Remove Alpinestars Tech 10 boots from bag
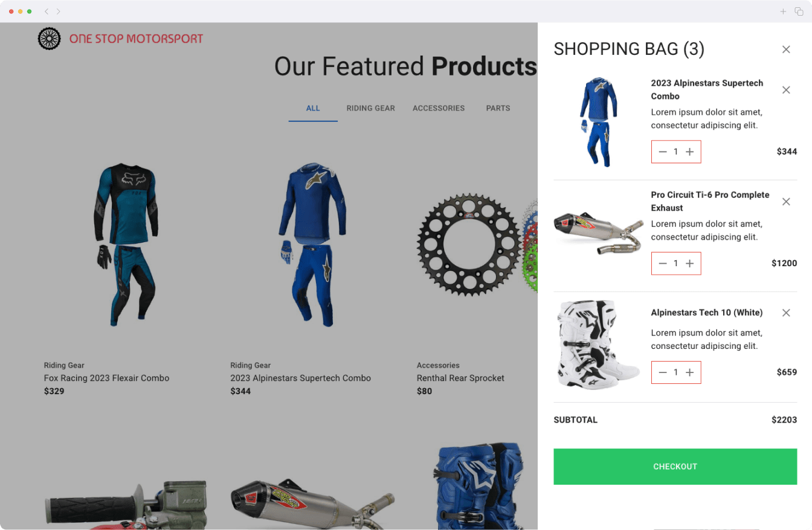The width and height of the screenshot is (812, 530). (x=786, y=313)
